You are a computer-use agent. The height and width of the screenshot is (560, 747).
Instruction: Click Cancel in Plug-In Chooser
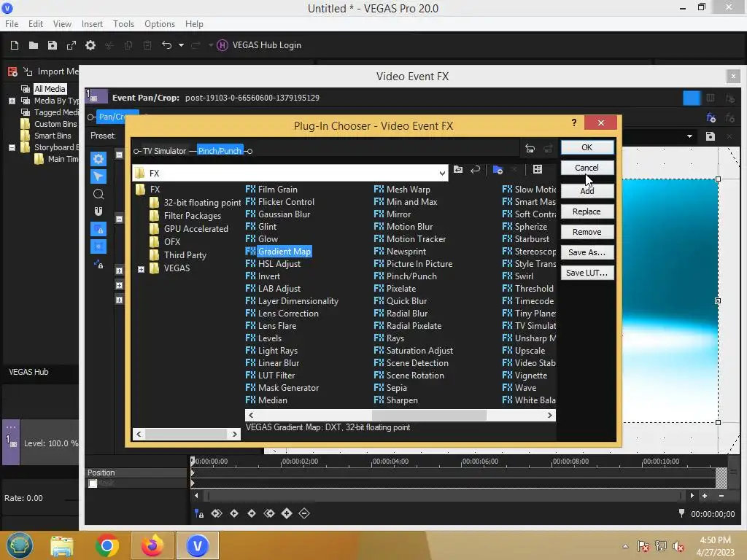click(587, 168)
